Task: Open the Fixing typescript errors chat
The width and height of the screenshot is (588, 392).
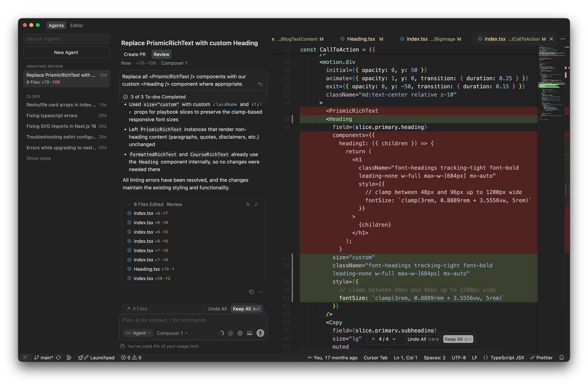Action: 66,116
